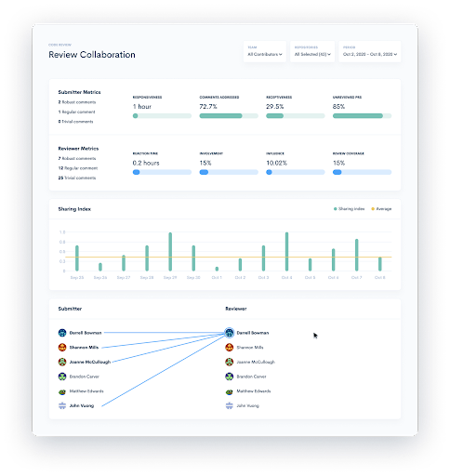Click Shannon Mills' avatar in Submitter column

(x=62, y=348)
